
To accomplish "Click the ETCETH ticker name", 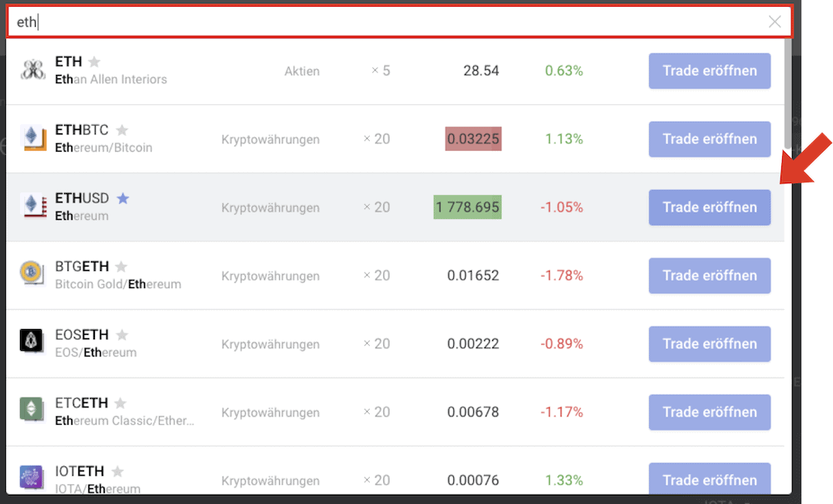I will 82,403.
